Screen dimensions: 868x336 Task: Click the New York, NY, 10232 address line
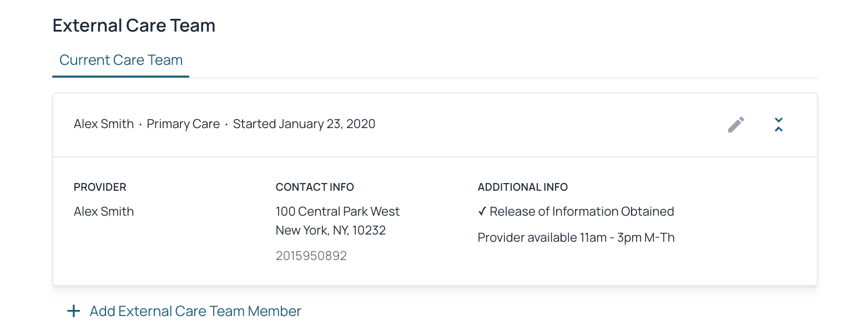tap(331, 230)
